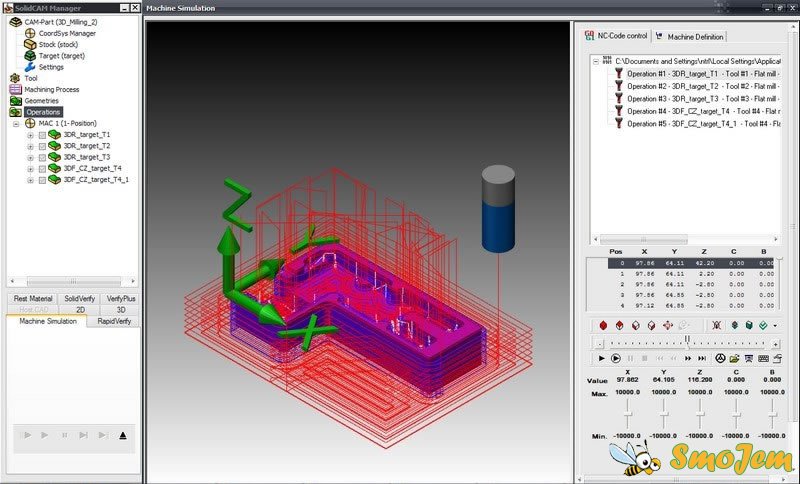Click the eject icon in SolidCAM Manager player
Image resolution: width=800 pixels, height=484 pixels.
(x=122, y=436)
